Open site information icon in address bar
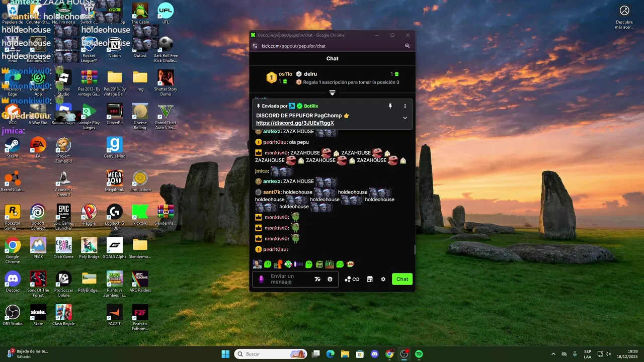The height and width of the screenshot is (362, 644). (255, 46)
